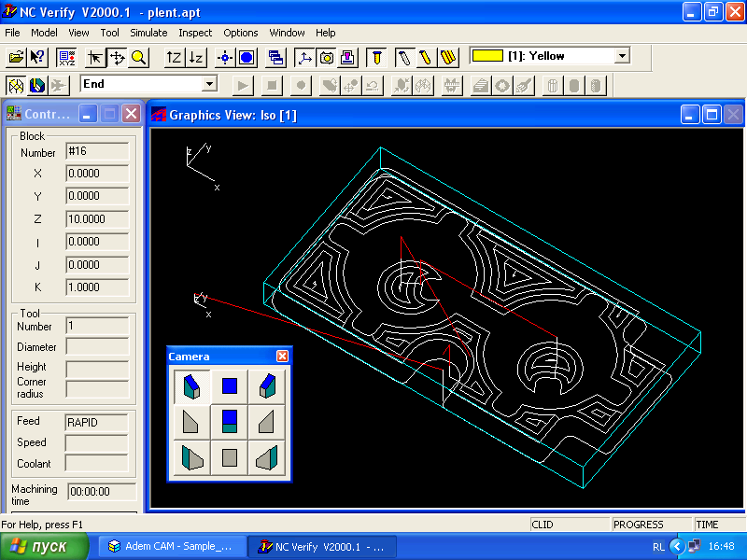Activate the pan/move view tool
This screenshot has width=747, height=560.
117,58
